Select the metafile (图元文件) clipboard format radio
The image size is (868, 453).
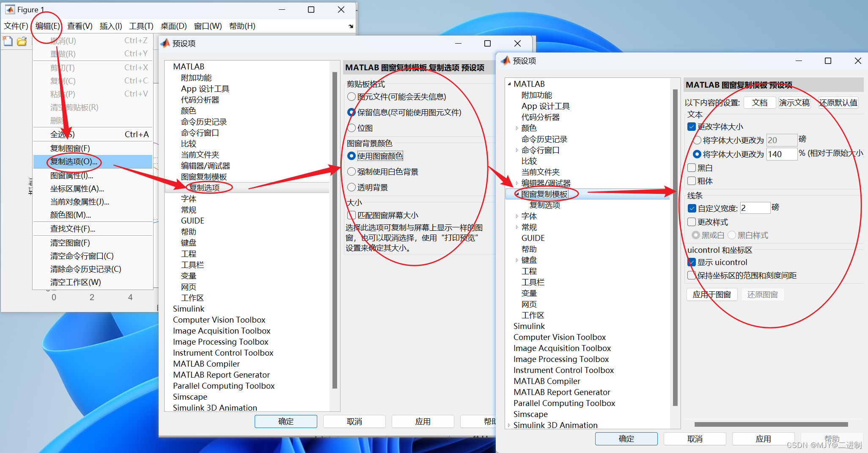tap(351, 97)
